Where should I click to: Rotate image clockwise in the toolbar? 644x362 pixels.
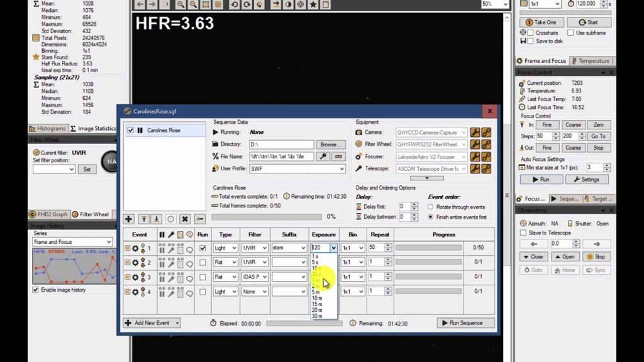[x=247, y=4]
